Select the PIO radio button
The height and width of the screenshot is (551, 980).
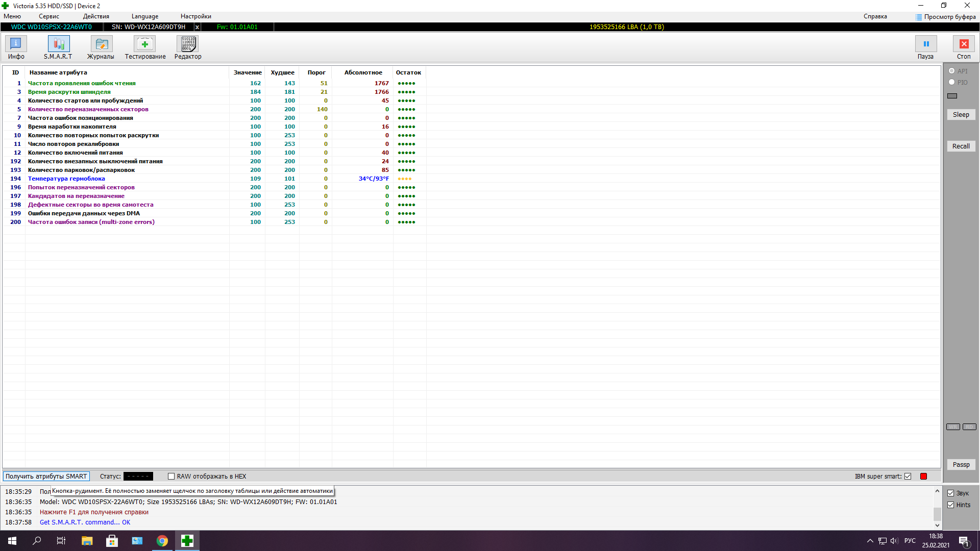(x=951, y=82)
